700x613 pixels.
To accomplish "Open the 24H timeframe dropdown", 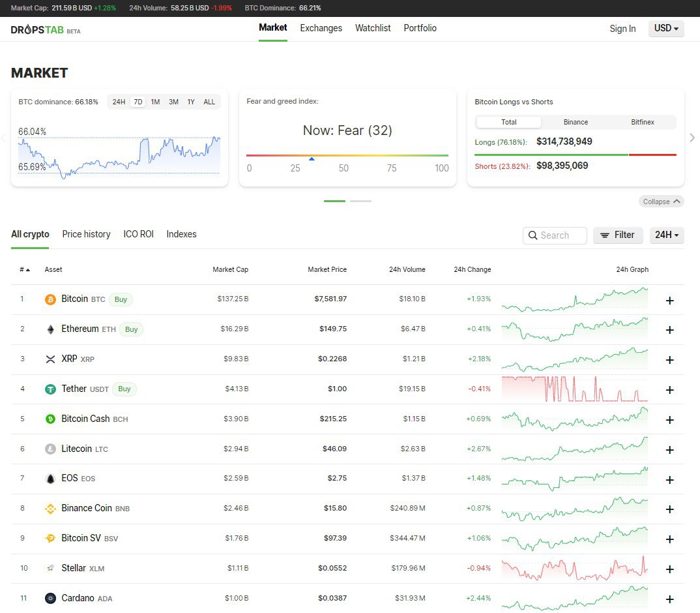I will tap(667, 235).
